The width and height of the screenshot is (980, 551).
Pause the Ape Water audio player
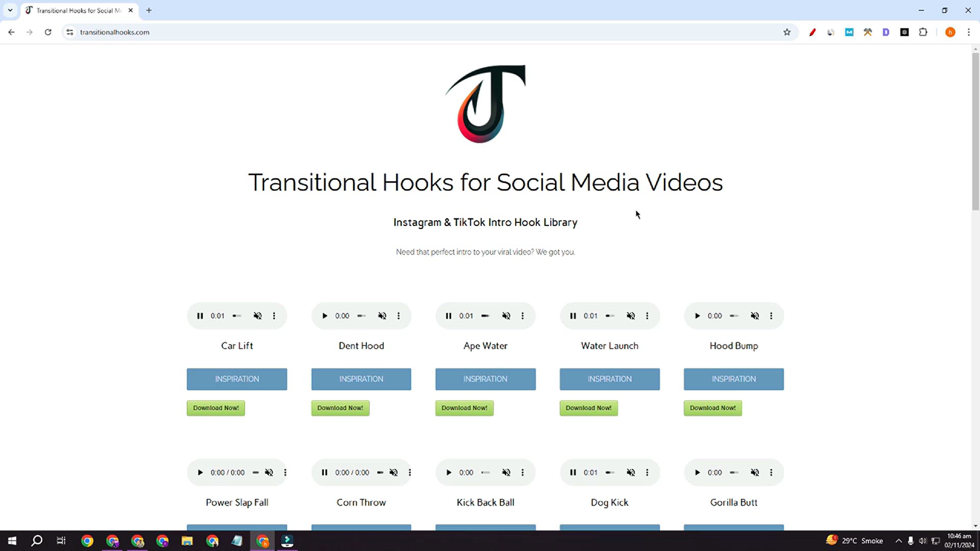pos(449,316)
